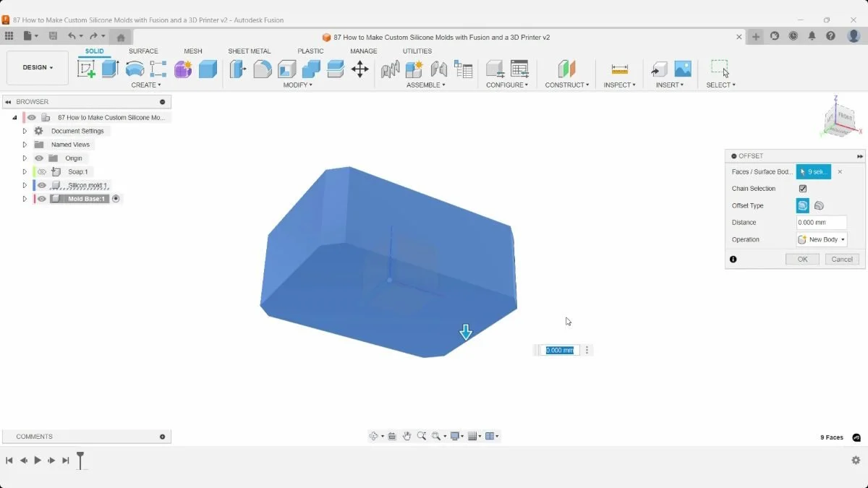Viewport: 868px width, 488px height.
Task: Play the timeline
Action: tap(38, 461)
